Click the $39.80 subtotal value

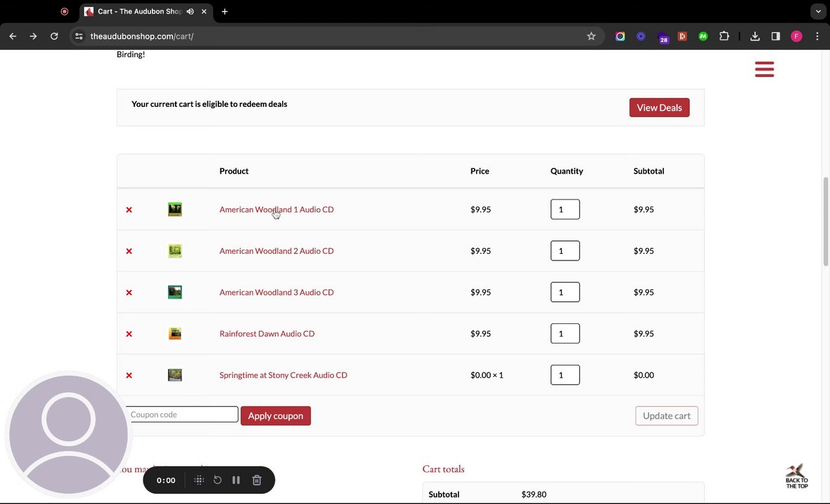coord(534,494)
